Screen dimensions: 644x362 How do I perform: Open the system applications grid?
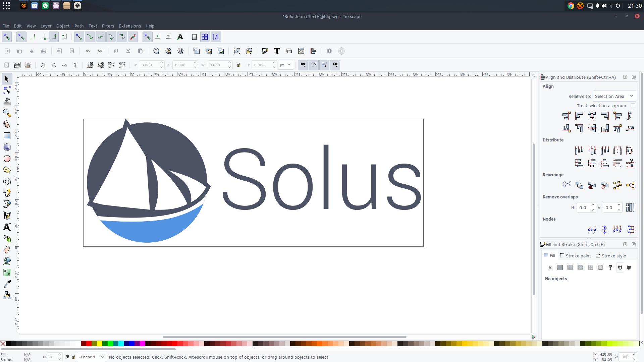click(x=6, y=6)
